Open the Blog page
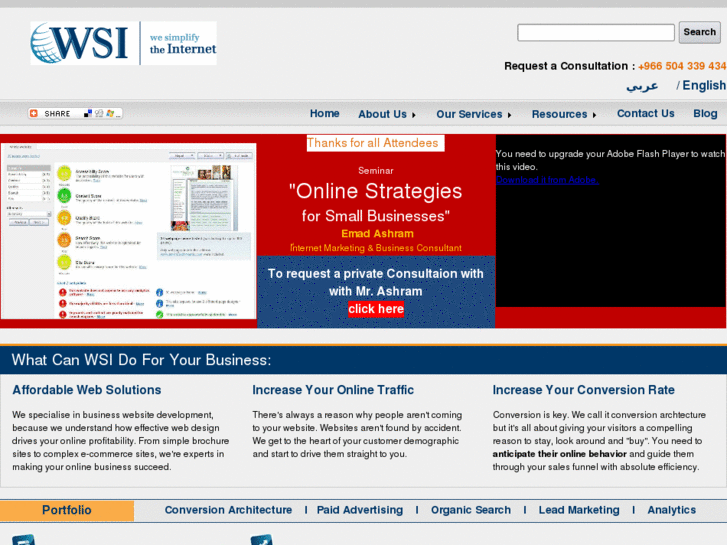Screen dimensions: 727x545 705,114
